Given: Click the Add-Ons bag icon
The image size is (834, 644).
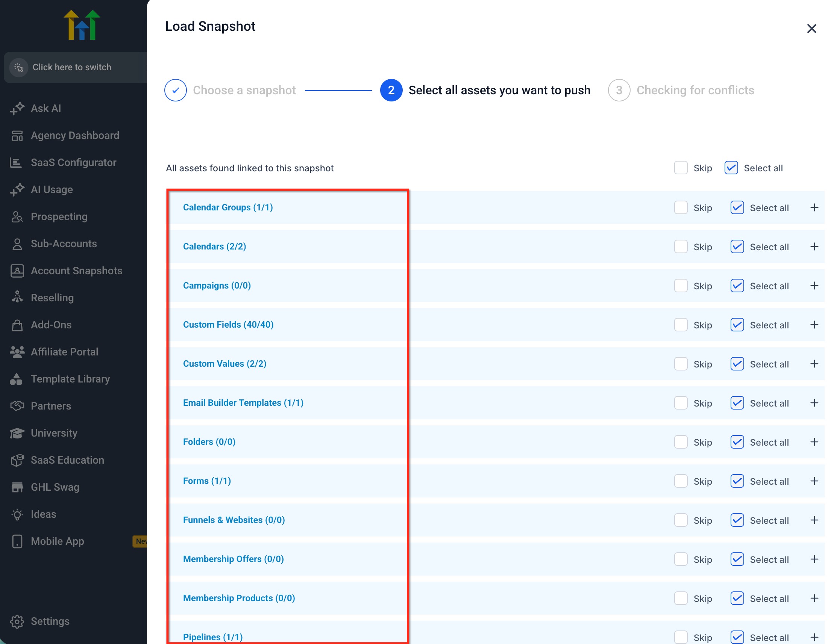Looking at the screenshot, I should click(17, 325).
